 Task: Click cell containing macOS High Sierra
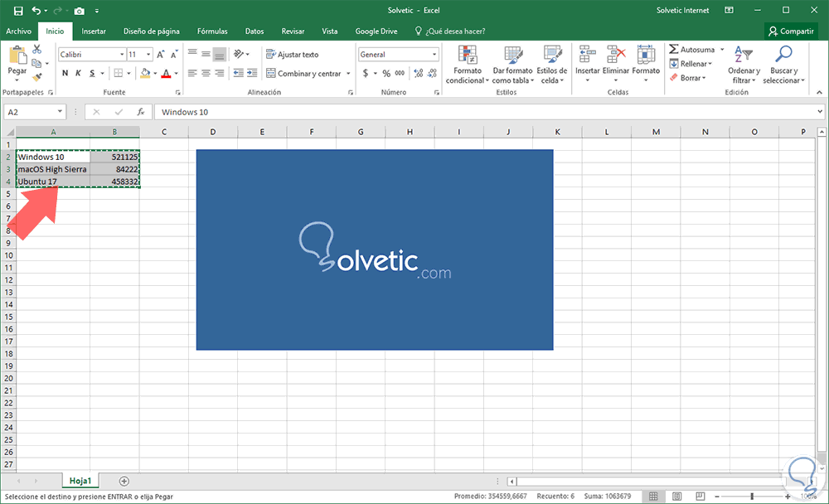(x=53, y=169)
